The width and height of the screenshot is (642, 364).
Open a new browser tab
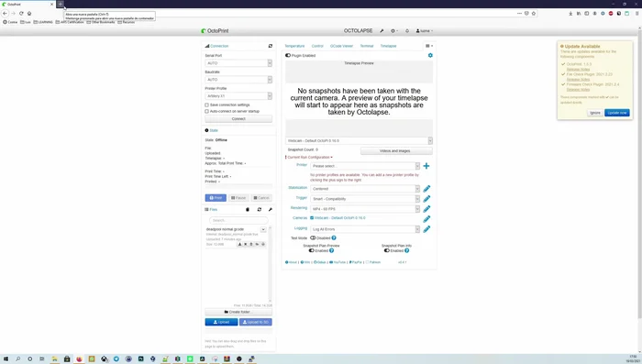point(61,4)
